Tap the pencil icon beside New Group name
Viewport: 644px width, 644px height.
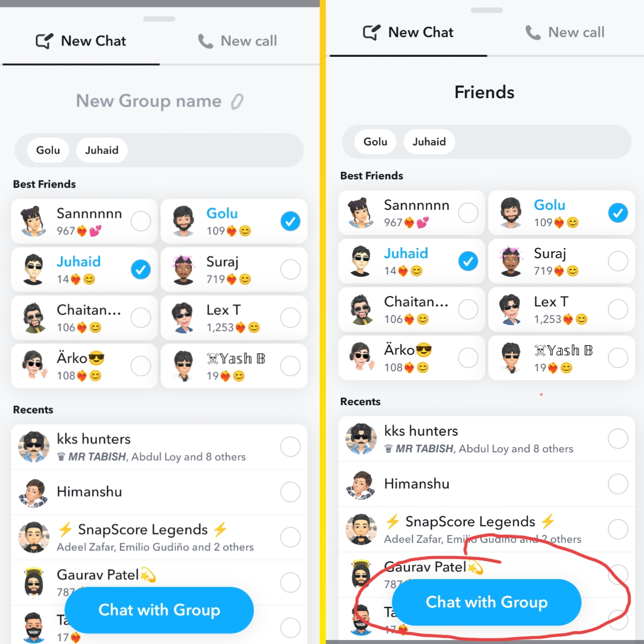click(237, 102)
